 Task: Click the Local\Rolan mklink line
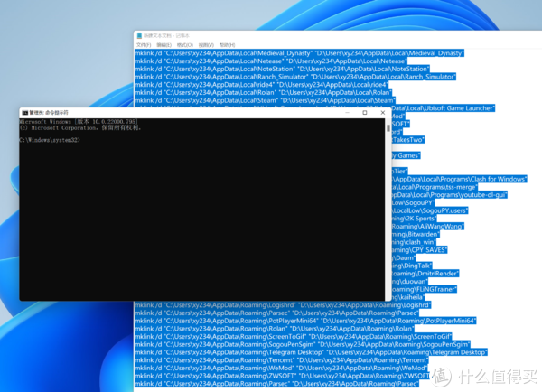pyautogui.click(x=263, y=93)
